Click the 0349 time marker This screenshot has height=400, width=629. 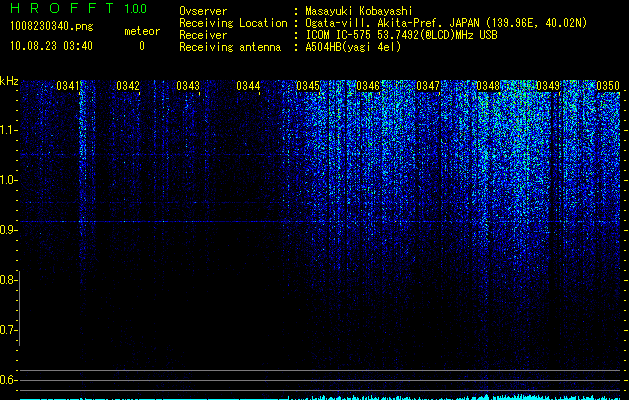[x=548, y=86]
